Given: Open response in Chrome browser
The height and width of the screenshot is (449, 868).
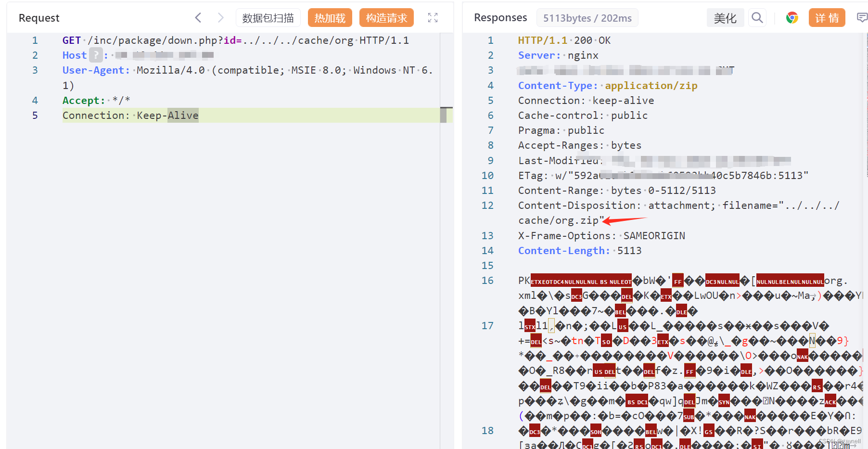Looking at the screenshot, I should [792, 18].
